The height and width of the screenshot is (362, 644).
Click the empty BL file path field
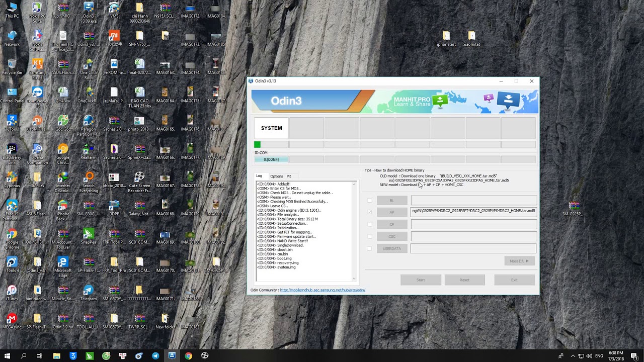473,201
